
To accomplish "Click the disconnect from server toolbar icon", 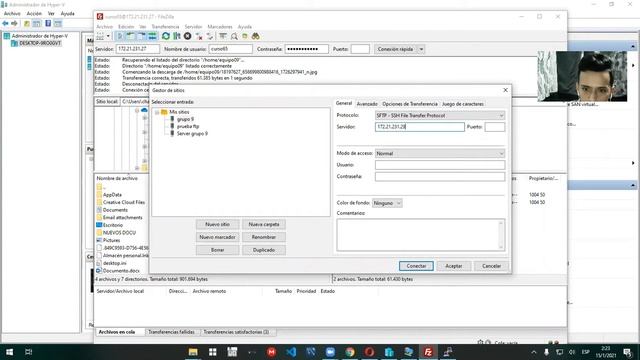I will 199,36.
